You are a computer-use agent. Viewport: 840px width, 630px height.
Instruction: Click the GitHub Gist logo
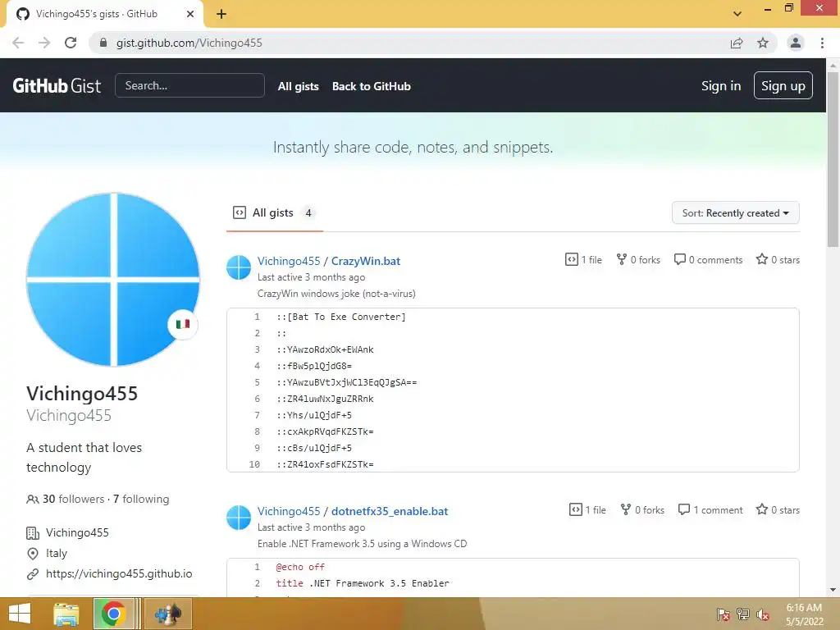click(57, 85)
